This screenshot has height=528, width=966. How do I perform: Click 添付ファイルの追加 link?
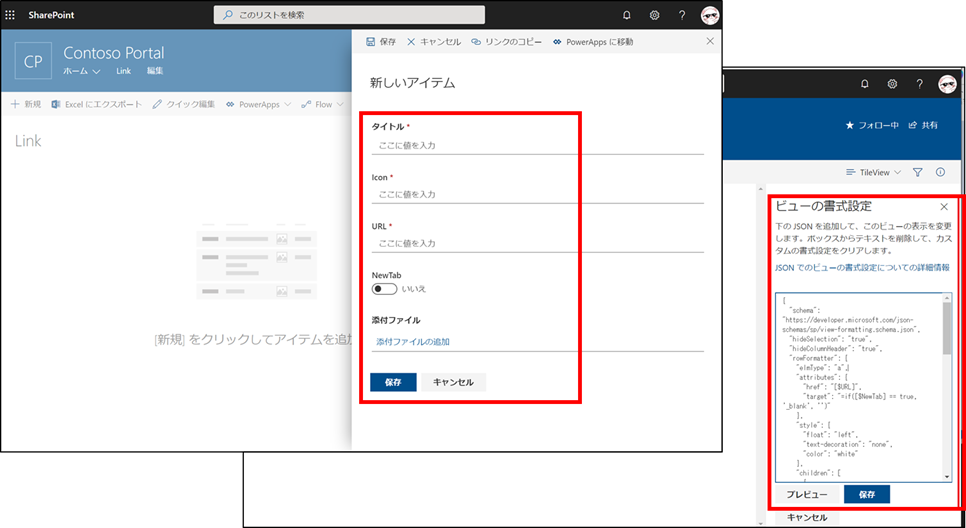tap(413, 341)
